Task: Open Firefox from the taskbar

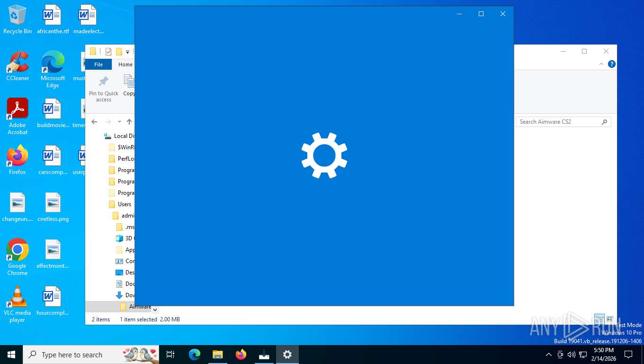Action: (x=241, y=354)
